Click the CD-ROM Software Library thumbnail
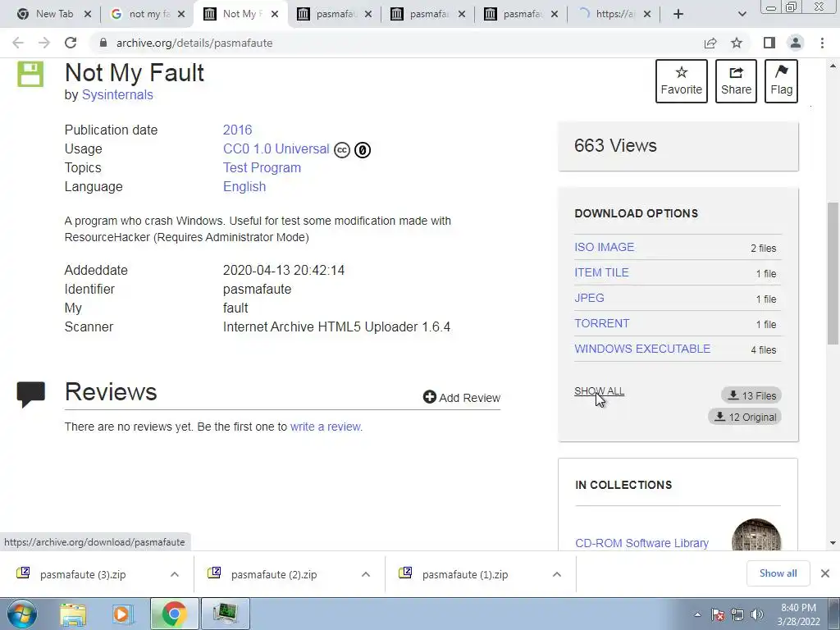 coord(756,535)
